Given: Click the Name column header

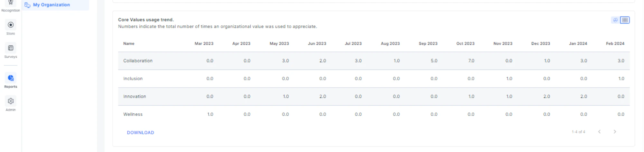Looking at the screenshot, I should pyautogui.click(x=129, y=43).
